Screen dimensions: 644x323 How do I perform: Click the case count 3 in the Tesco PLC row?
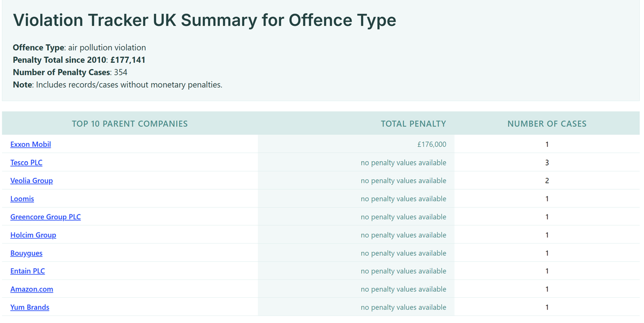pyautogui.click(x=547, y=162)
